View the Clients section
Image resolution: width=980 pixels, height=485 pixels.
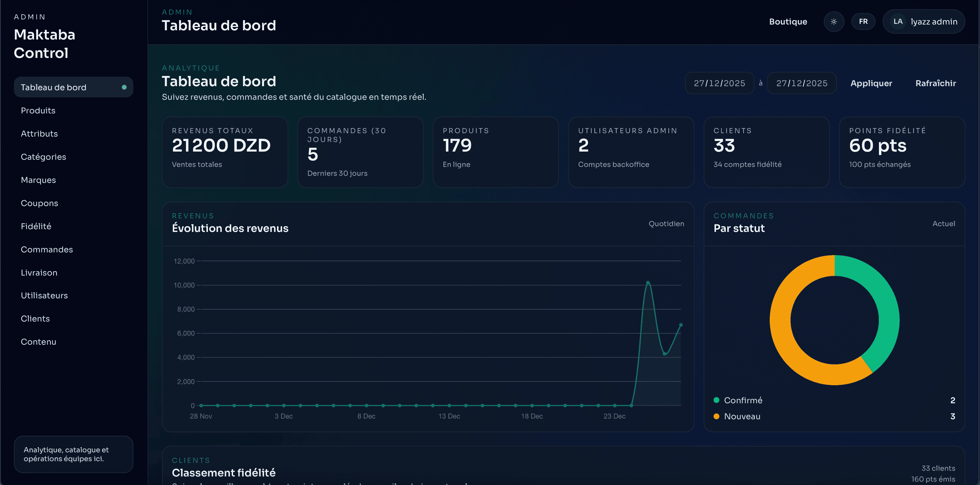click(35, 318)
